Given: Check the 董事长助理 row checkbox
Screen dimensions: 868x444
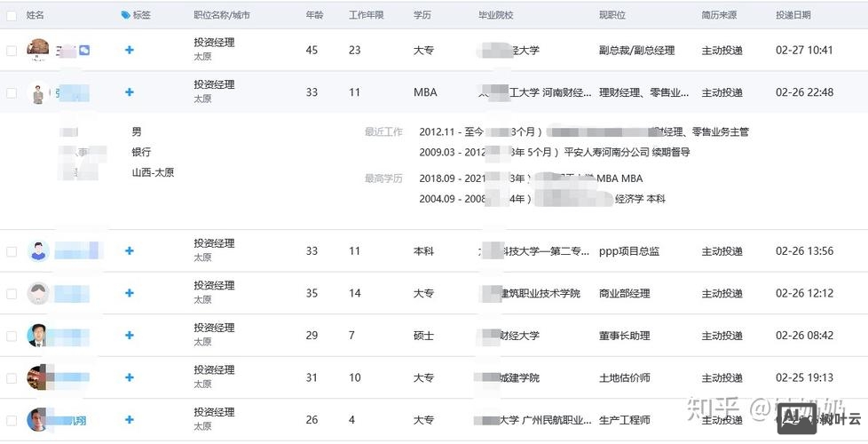Looking at the screenshot, I should point(11,336).
